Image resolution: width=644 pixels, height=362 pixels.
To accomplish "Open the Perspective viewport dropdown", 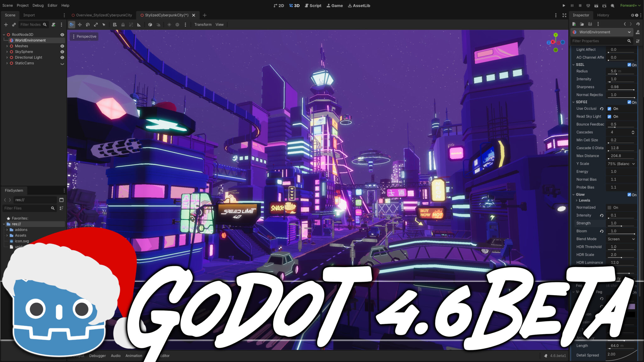I will [84, 36].
